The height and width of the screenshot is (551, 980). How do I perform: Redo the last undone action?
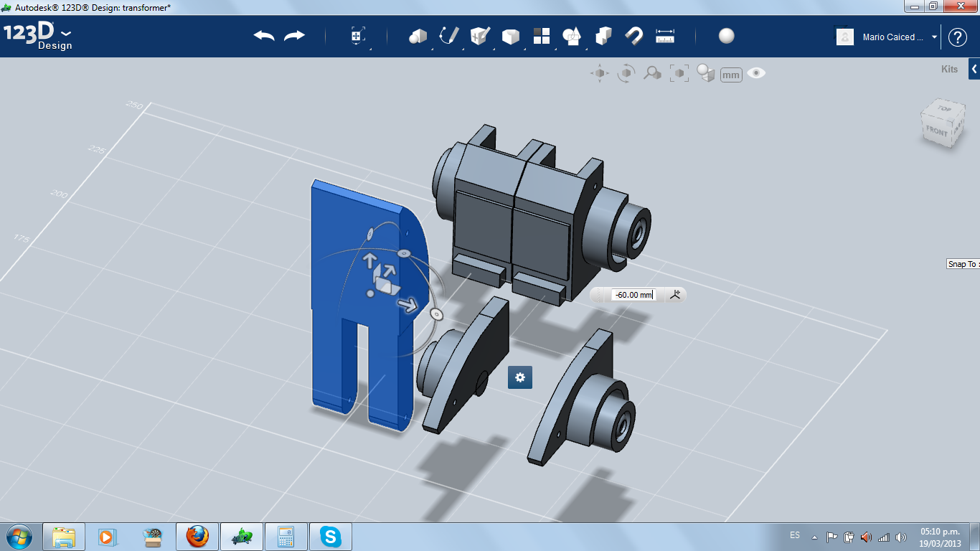click(x=294, y=36)
